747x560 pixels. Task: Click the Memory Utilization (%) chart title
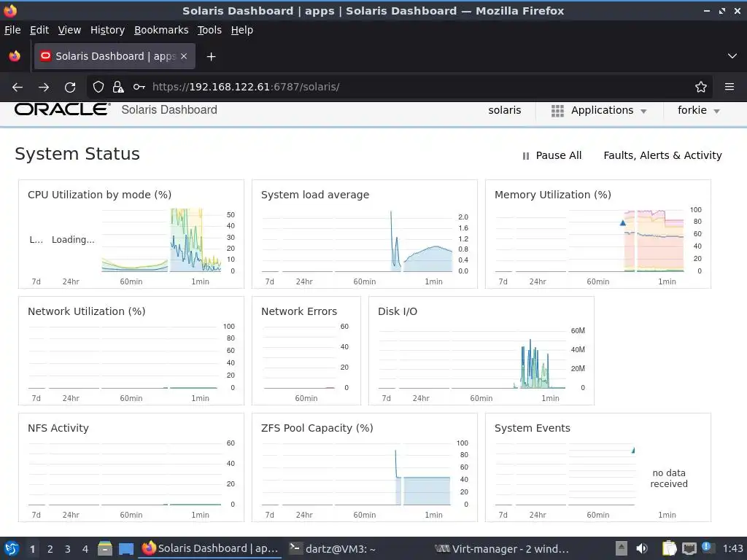tap(553, 195)
